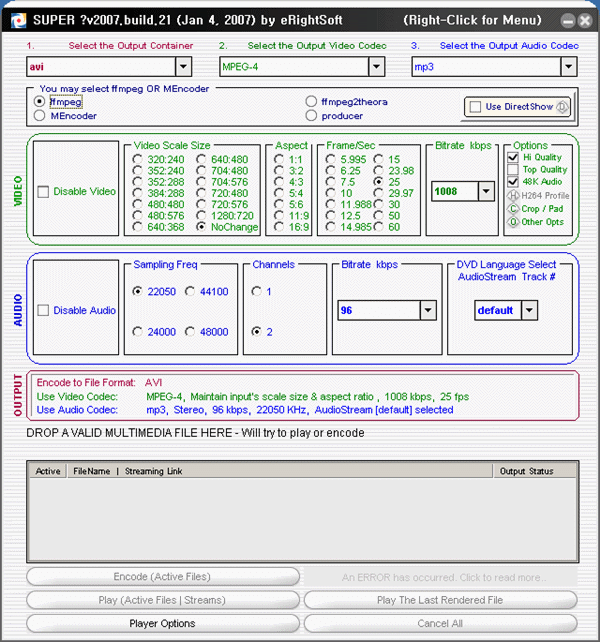600x642 pixels.
Task: Open the Crop / Pad option icon
Action: pos(513,209)
